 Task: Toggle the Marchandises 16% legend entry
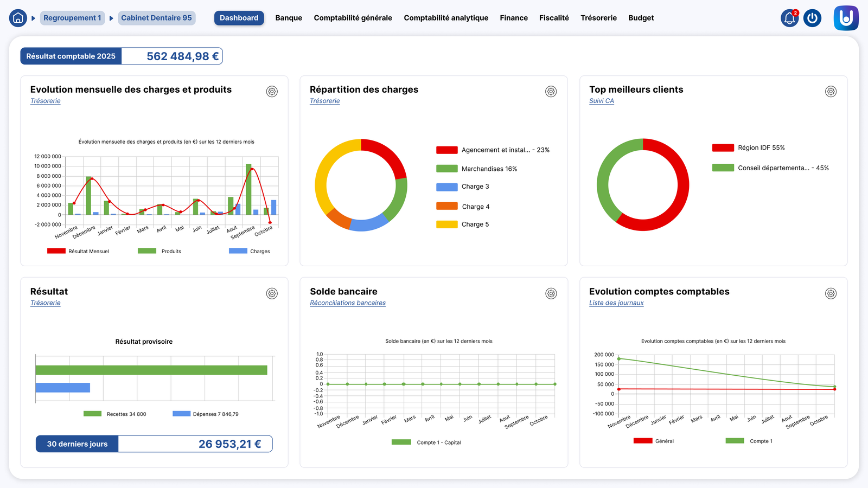pos(476,169)
